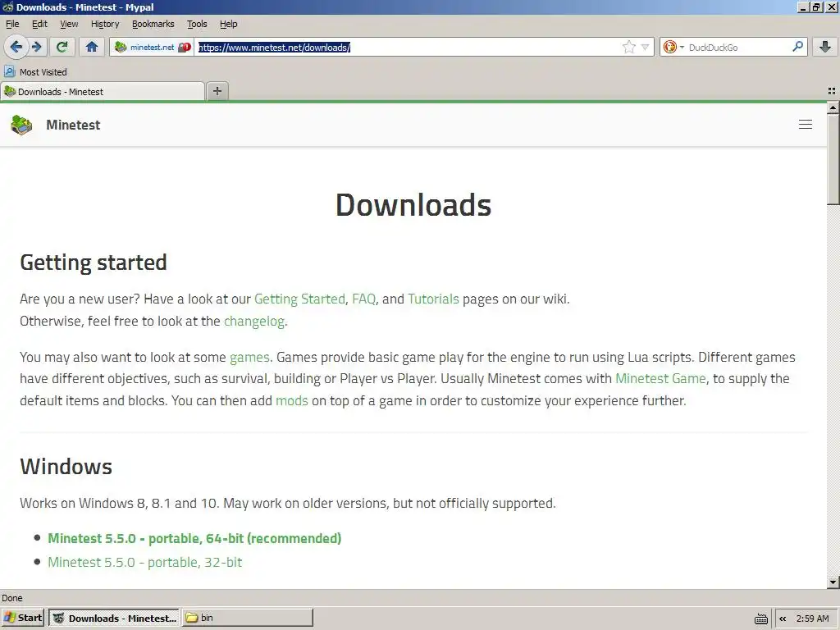Open the Edit menu
The height and width of the screenshot is (630, 840).
pyautogui.click(x=39, y=24)
